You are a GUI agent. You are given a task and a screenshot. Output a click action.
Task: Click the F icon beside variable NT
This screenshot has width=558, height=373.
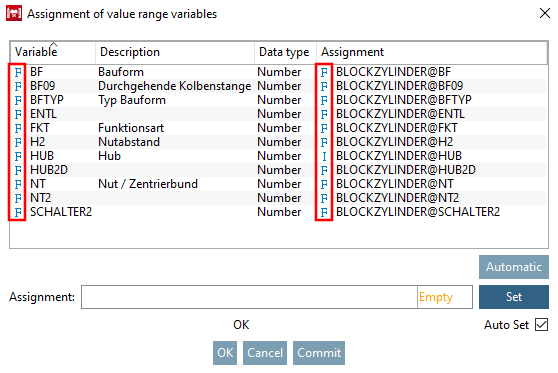point(18,184)
